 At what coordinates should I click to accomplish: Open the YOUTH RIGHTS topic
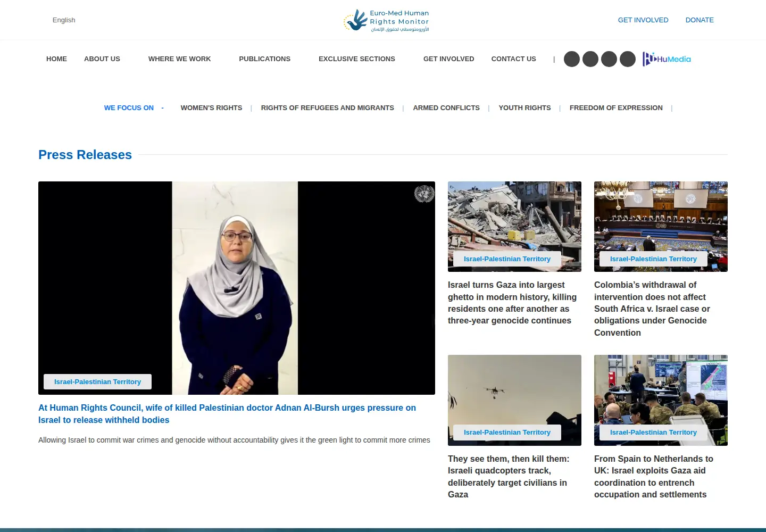point(524,108)
